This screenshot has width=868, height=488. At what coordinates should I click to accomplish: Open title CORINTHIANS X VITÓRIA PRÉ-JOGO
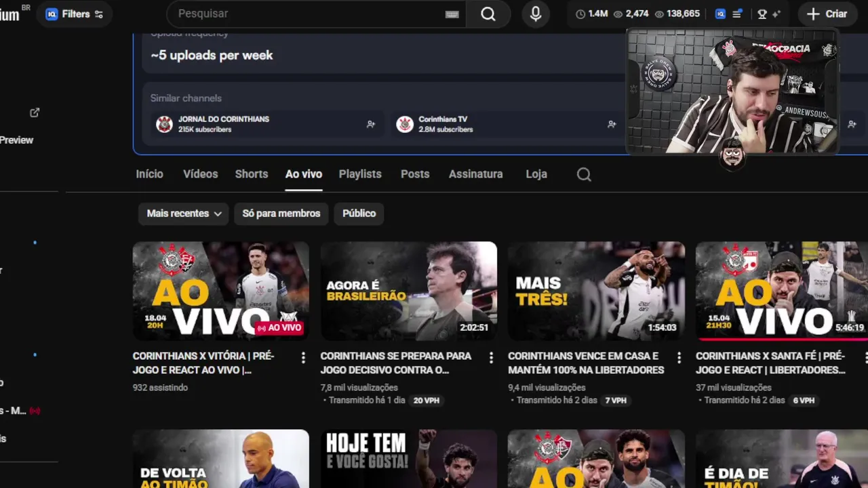[203, 363]
